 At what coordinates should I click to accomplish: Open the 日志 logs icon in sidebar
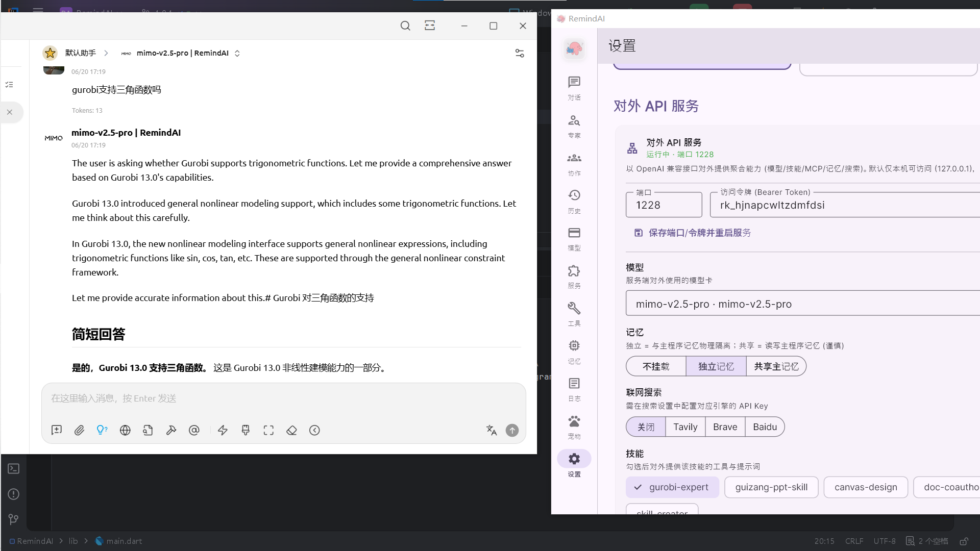(574, 389)
